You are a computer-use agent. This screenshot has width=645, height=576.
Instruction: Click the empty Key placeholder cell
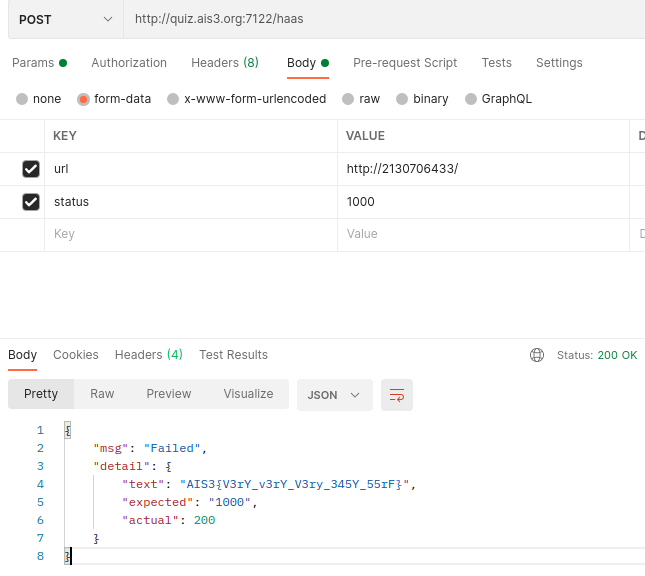(x=190, y=234)
